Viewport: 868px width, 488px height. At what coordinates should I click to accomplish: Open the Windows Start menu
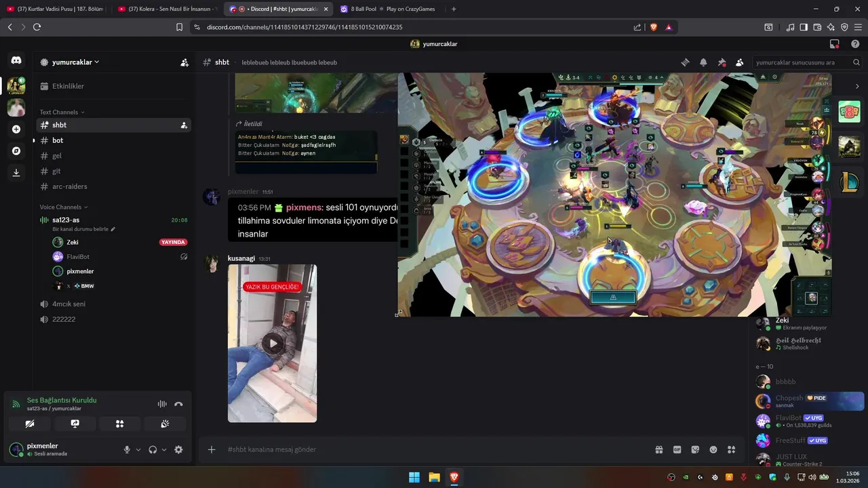pos(414,477)
